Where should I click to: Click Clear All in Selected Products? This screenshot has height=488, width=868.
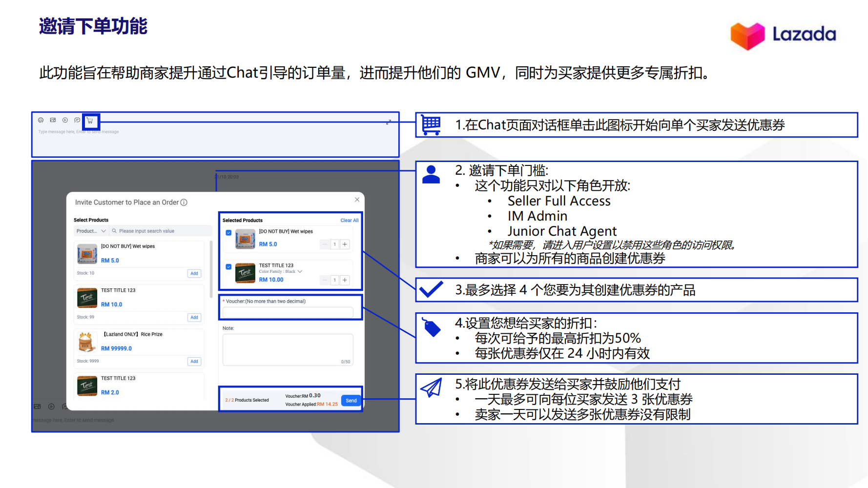click(350, 221)
